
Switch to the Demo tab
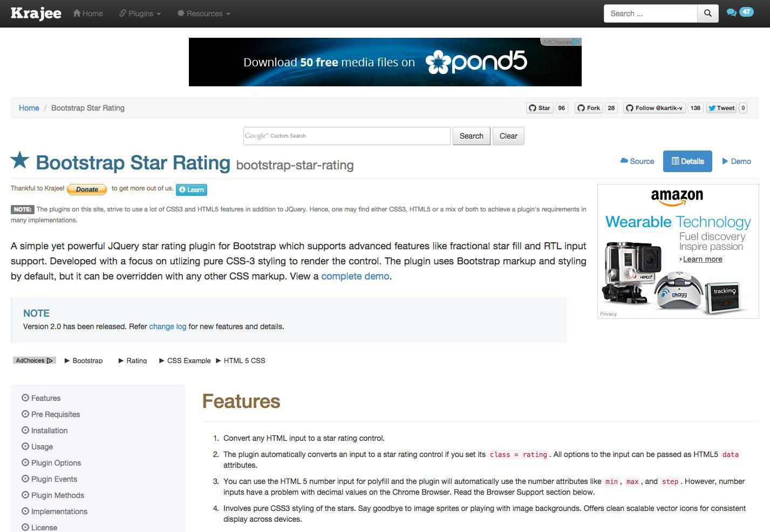click(x=737, y=161)
